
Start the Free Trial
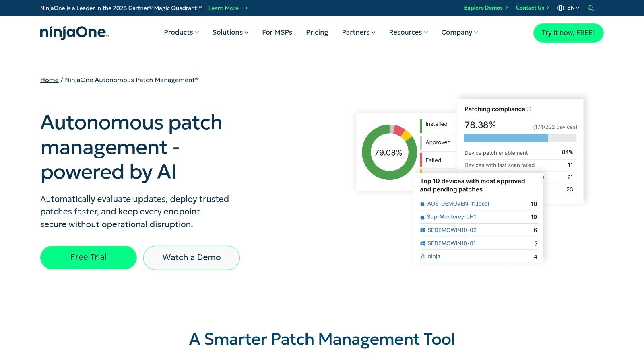click(89, 257)
